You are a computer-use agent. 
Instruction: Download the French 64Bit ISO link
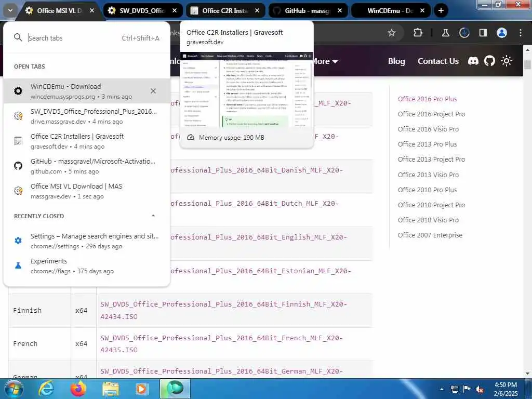tap(221, 344)
